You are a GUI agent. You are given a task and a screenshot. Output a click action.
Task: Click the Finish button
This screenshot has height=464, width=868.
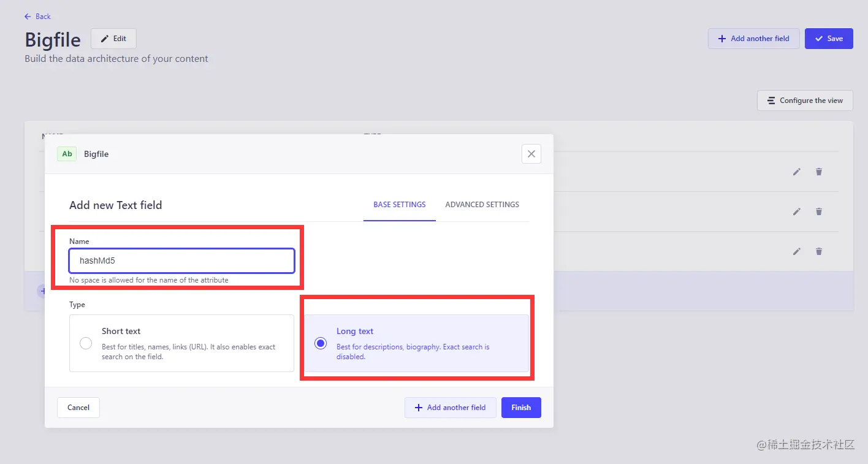[521, 408]
